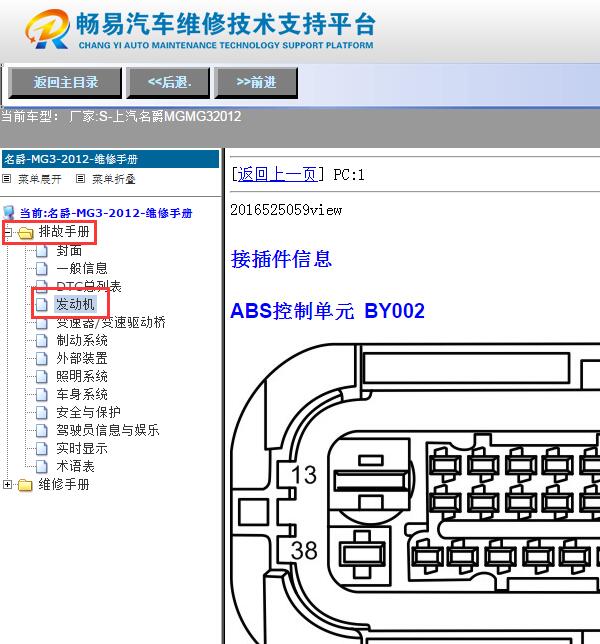Click the 当前车型 vehicle info text
This screenshot has width=600, height=644.
click(121, 117)
